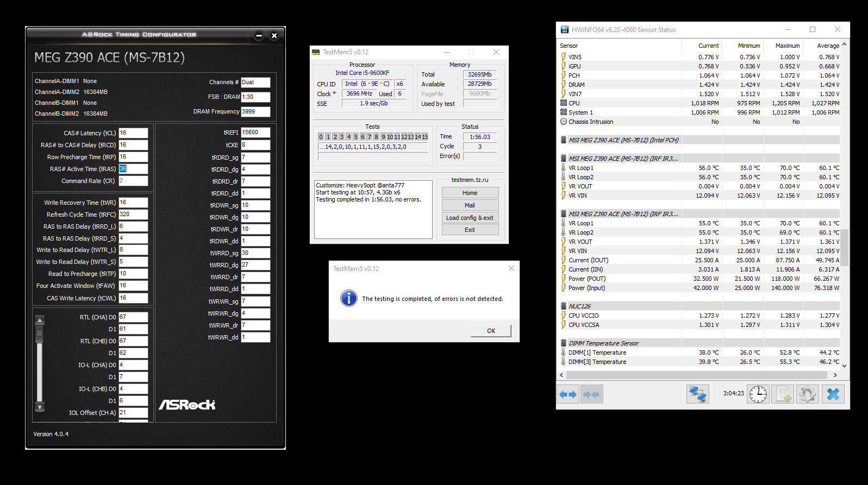Click the power icon beside Power (POUT)
Viewport: 868px width, 485px height.
tap(564, 279)
